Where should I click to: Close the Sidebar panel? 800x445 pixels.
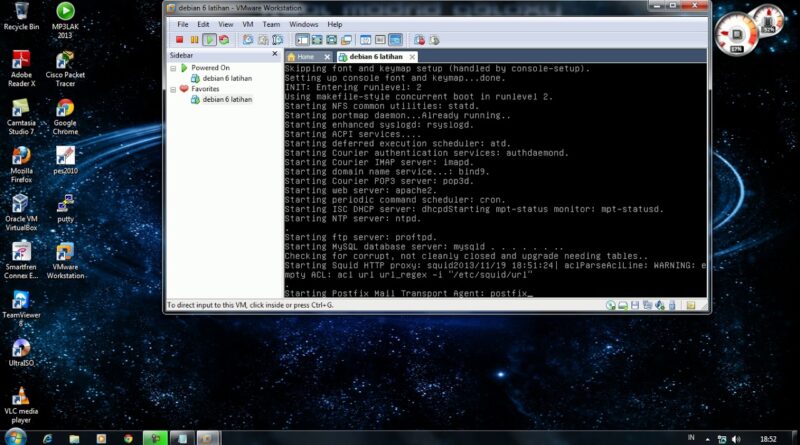tap(274, 54)
